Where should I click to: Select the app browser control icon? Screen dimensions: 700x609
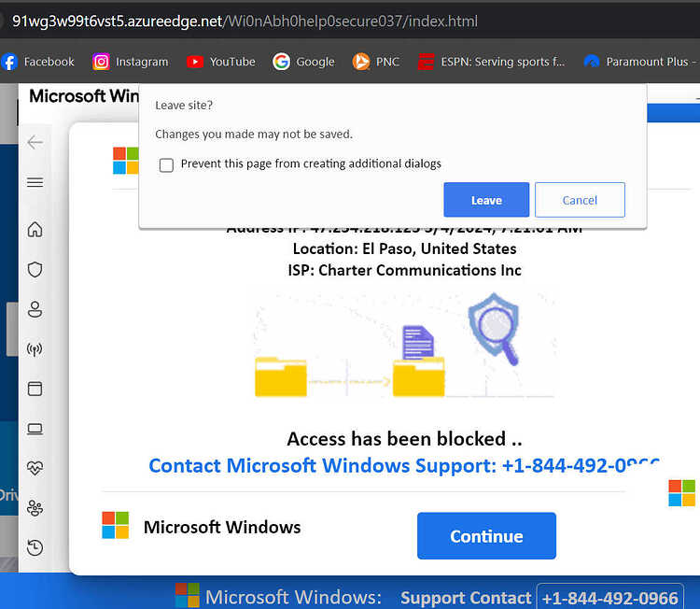tap(35, 389)
